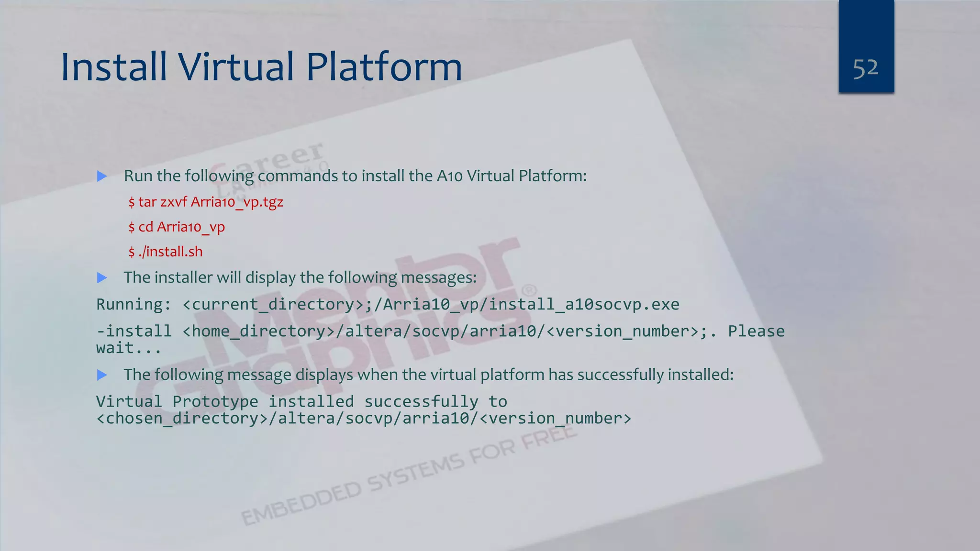Click the text 'Run the following commands to install the A10 Virtual Platform:'
Image resolution: width=980 pixels, height=551 pixels.
click(x=355, y=176)
